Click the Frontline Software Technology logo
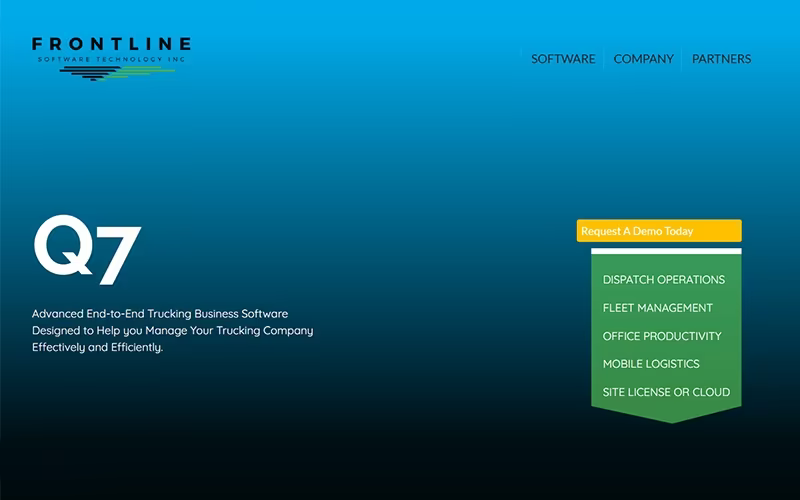The image size is (800, 500). coord(111,59)
